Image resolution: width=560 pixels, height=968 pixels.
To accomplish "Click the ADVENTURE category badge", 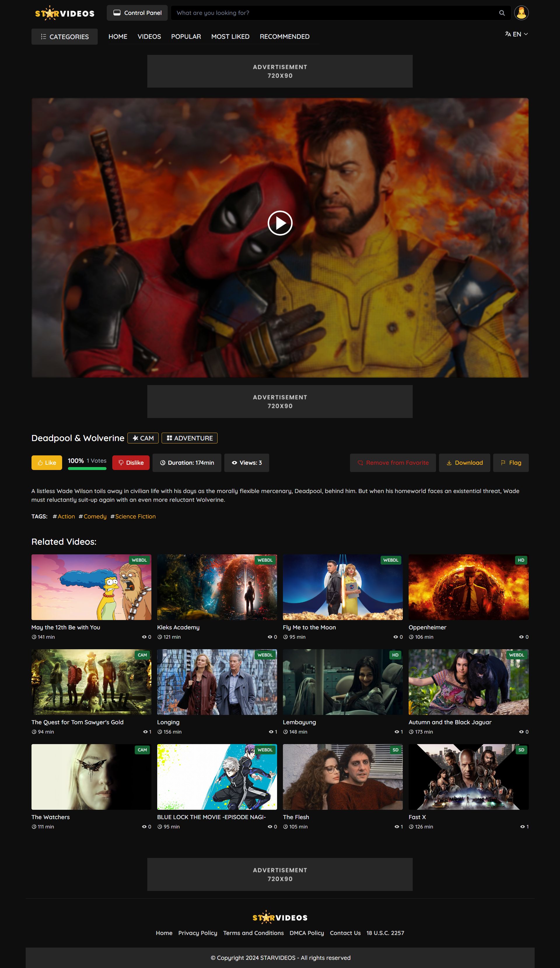I will click(x=190, y=438).
